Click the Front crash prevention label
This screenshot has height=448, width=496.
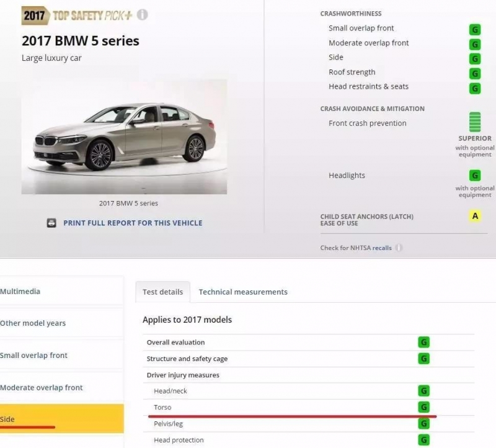pos(367,123)
